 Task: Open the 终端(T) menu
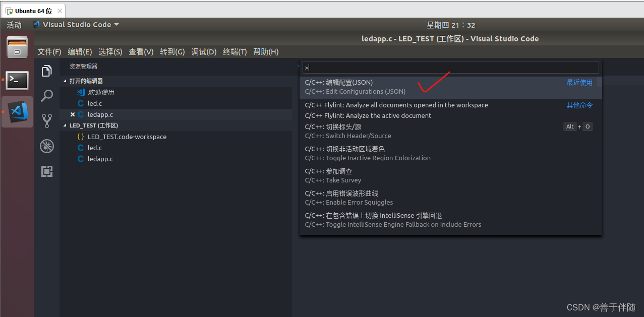[x=235, y=52]
